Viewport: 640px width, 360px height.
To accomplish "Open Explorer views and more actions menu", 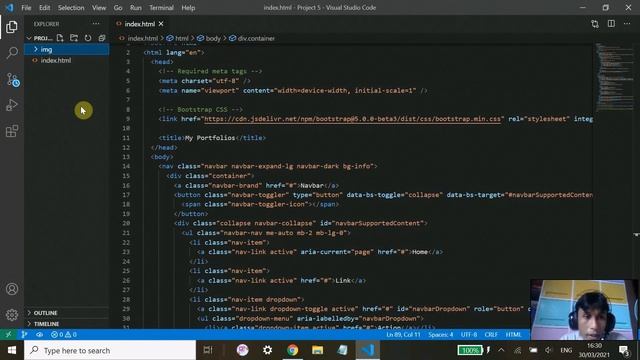I will coord(96,24).
